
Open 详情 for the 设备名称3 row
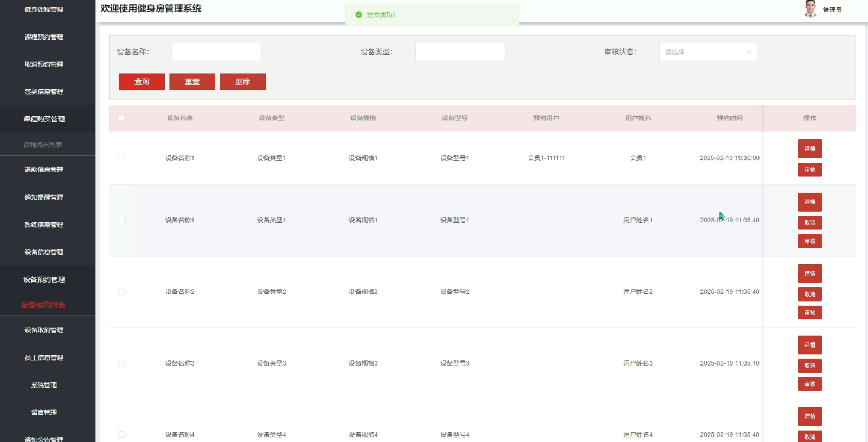[809, 345]
